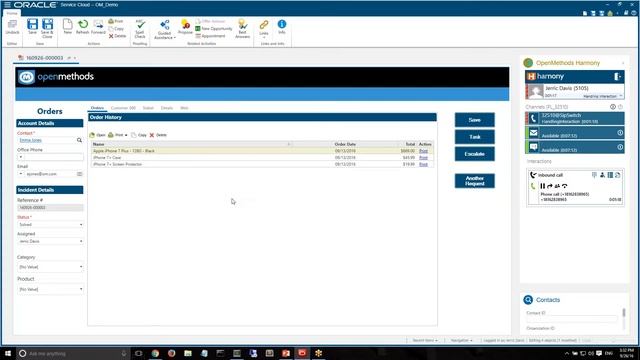
Task: Click Print in the Actions ribbon group
Action: pyautogui.click(x=116, y=21)
